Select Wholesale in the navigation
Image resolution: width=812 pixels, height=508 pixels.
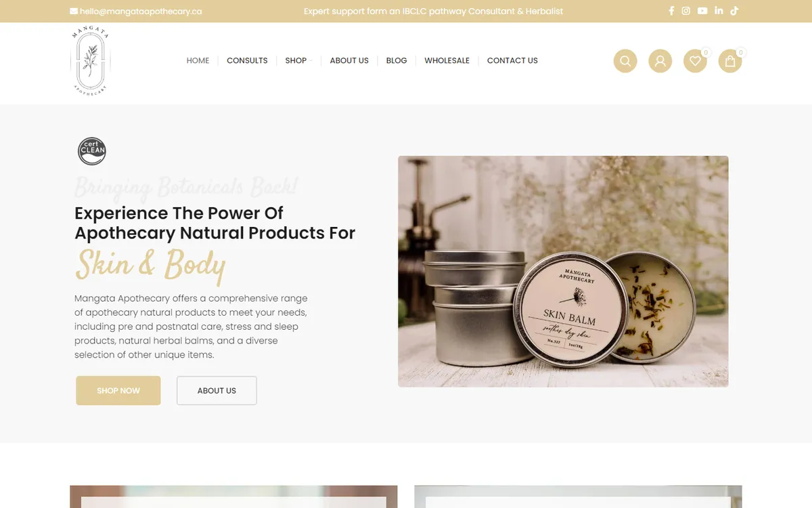click(x=447, y=60)
